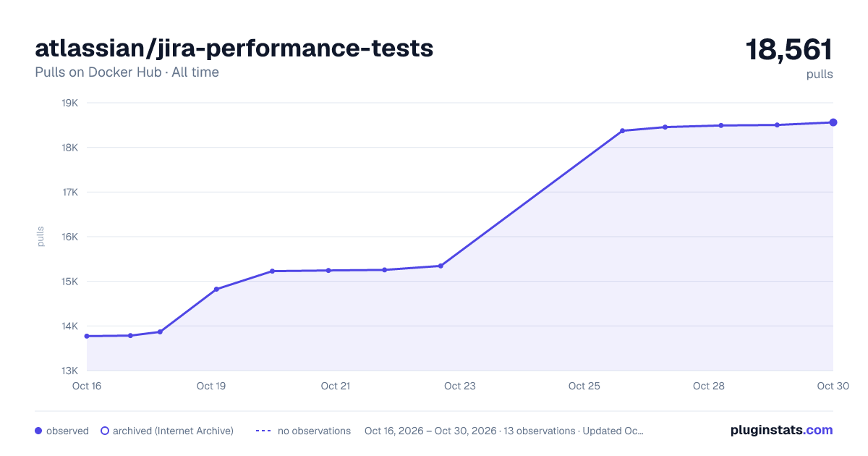Click the hollow 'archived' legend circle

[x=104, y=431]
